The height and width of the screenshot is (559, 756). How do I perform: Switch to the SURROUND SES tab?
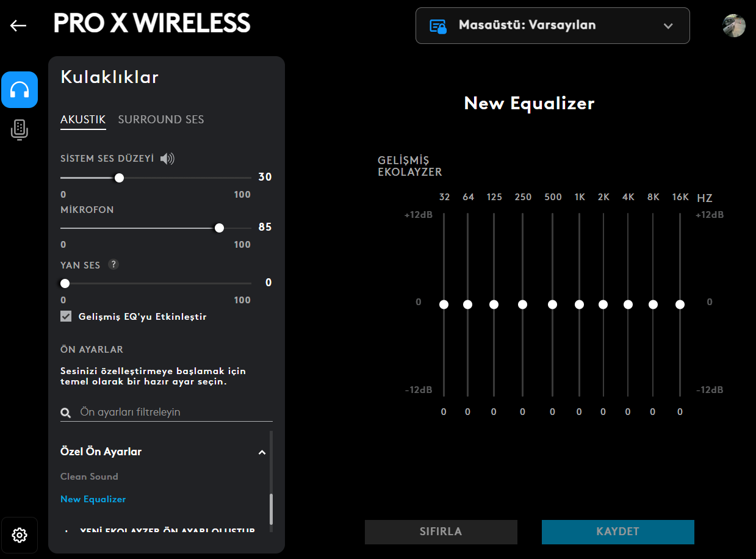(x=161, y=120)
